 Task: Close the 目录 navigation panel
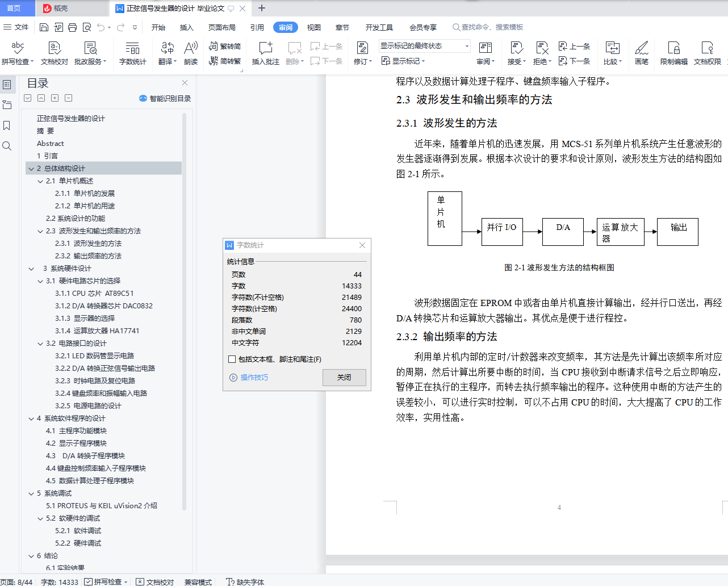point(185,83)
